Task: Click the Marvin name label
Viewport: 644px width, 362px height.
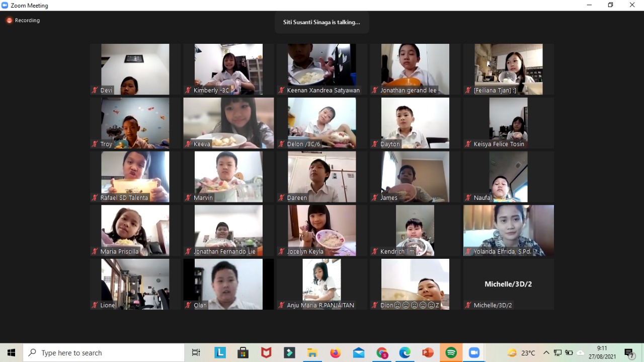Action: pos(203,198)
